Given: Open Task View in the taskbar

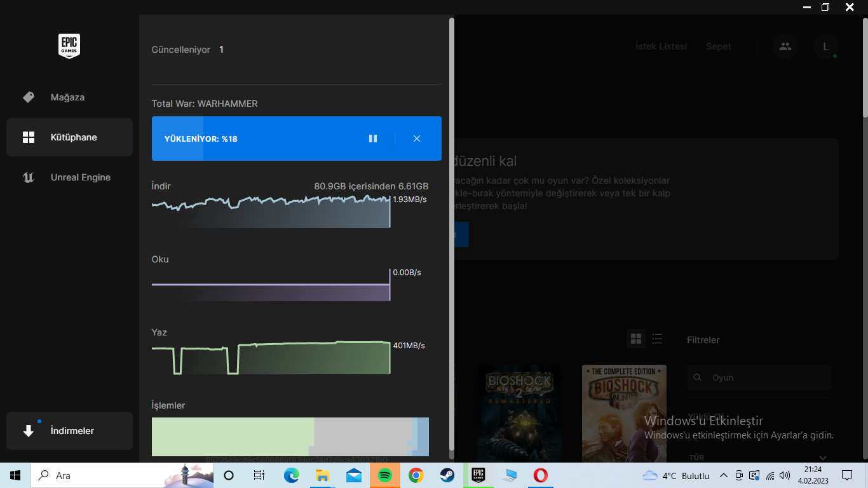Looking at the screenshot, I should (259, 475).
